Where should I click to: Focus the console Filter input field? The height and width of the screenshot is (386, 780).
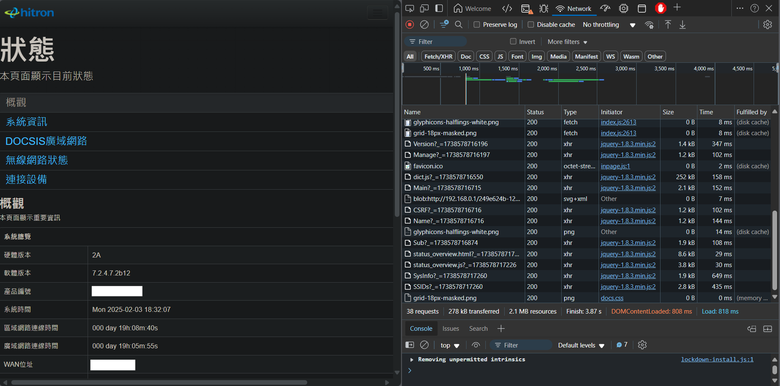521,345
